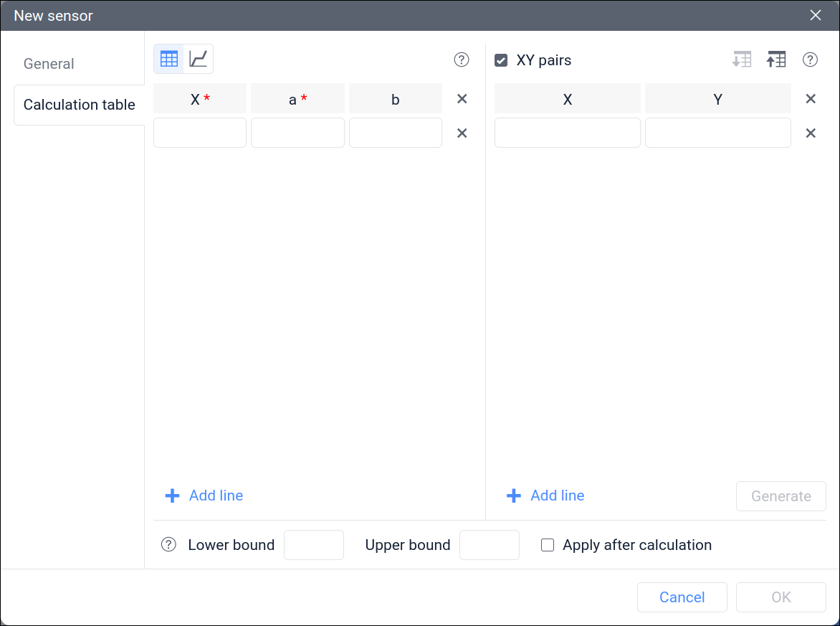Select the Calculation table tab
The image size is (840, 626).
79,105
